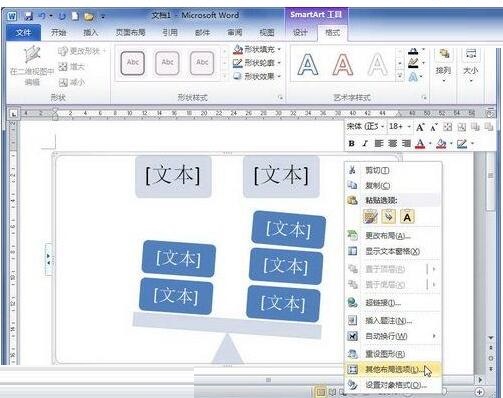Click first paste option with brush icon

click(370, 217)
